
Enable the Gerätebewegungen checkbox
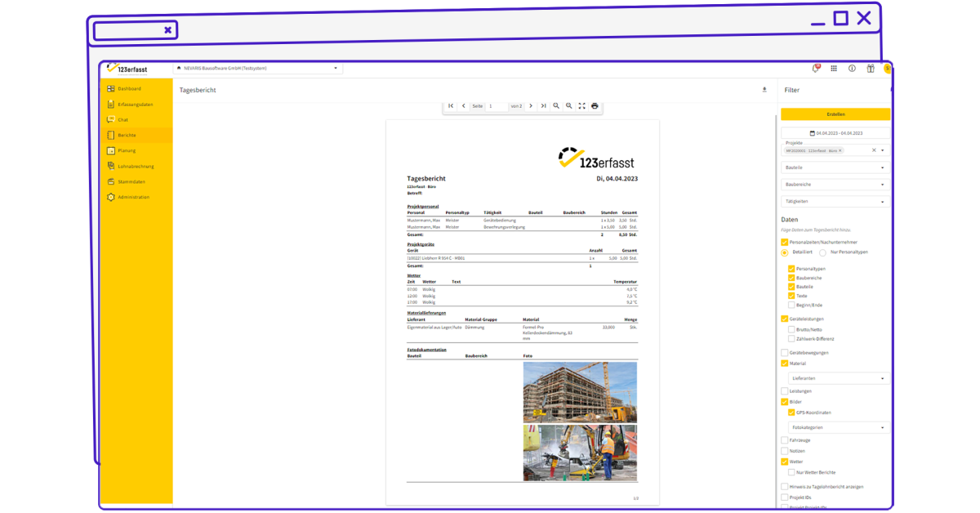click(x=785, y=353)
